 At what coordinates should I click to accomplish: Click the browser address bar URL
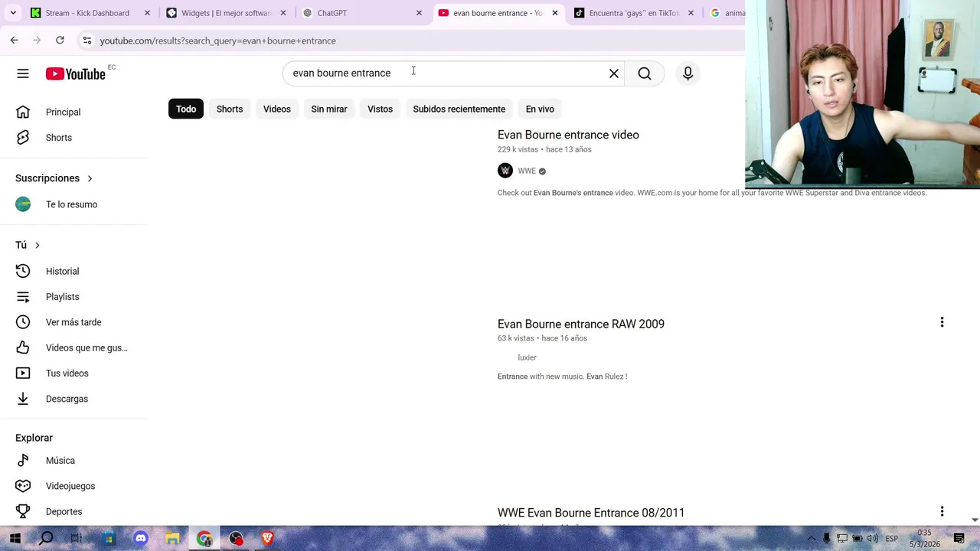(217, 41)
